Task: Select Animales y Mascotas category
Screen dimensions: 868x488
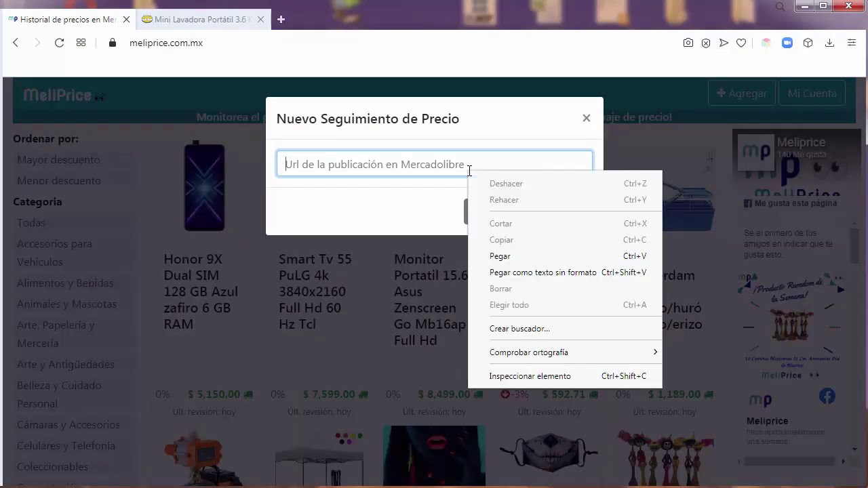Action: pyautogui.click(x=66, y=304)
